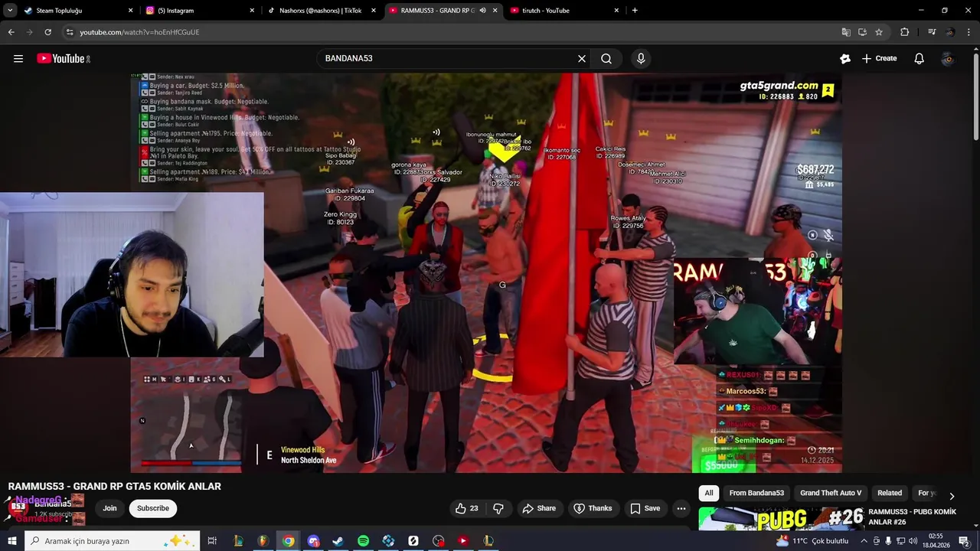Screen dimensions: 980x551
Task: Open Spotify from the taskbar
Action: (363, 541)
